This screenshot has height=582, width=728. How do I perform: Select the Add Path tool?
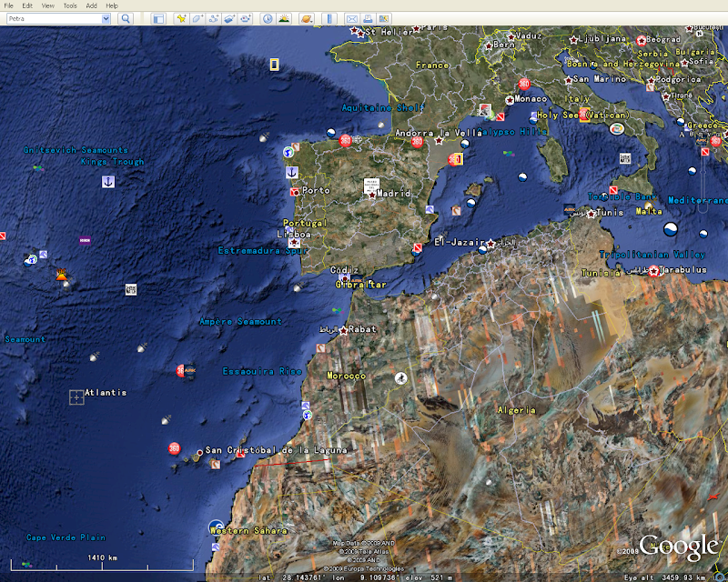click(x=214, y=18)
